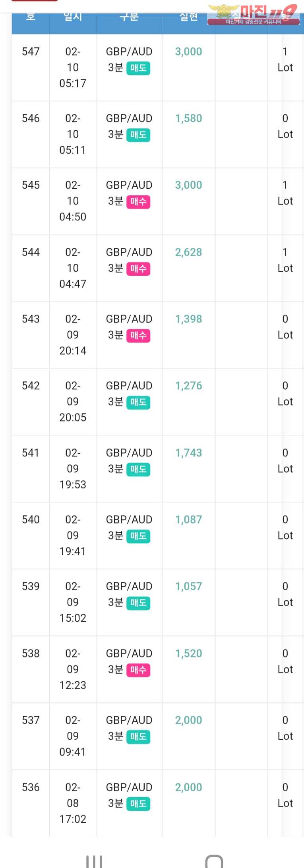Open Android recent apps button
The width and height of the screenshot is (304, 868).
click(x=94, y=861)
